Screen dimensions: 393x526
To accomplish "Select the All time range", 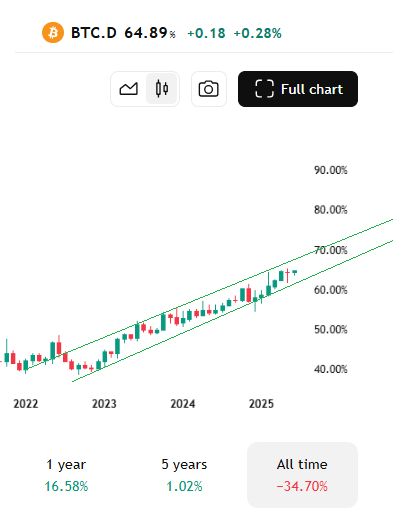I will pos(302,475).
